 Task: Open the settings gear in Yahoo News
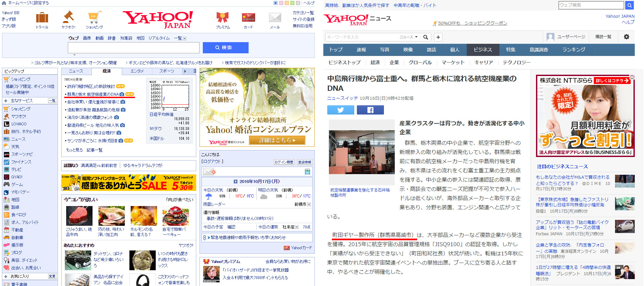pyautogui.click(x=627, y=37)
